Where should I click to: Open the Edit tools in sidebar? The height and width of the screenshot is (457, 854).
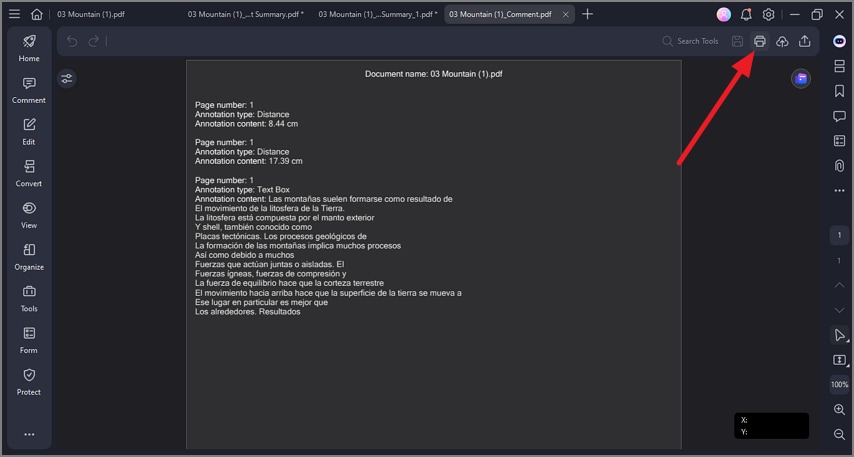coord(29,132)
